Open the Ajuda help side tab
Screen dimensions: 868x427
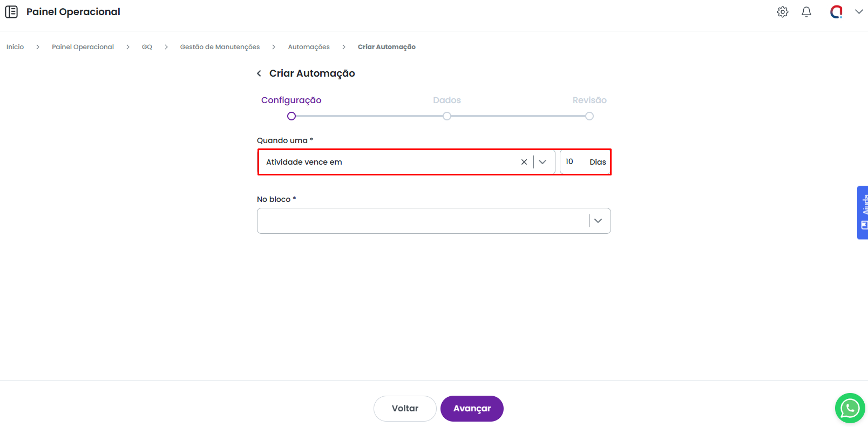tap(863, 212)
